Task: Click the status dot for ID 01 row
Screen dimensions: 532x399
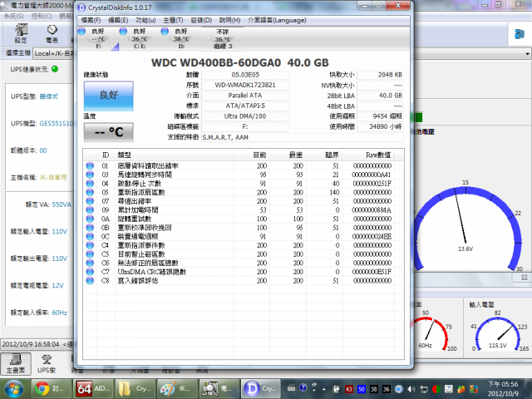Action: pyautogui.click(x=90, y=166)
